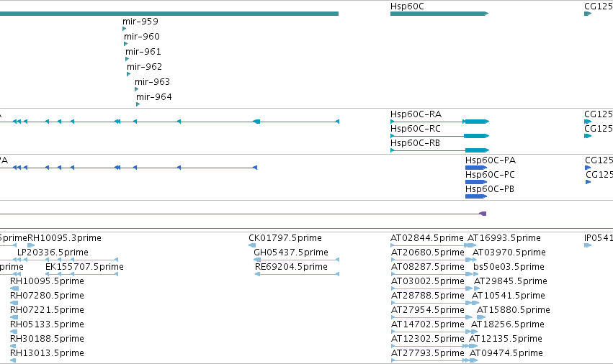Open EST AT08287.5prime
This screenshot has width=613, height=364.
pyautogui.click(x=428, y=267)
